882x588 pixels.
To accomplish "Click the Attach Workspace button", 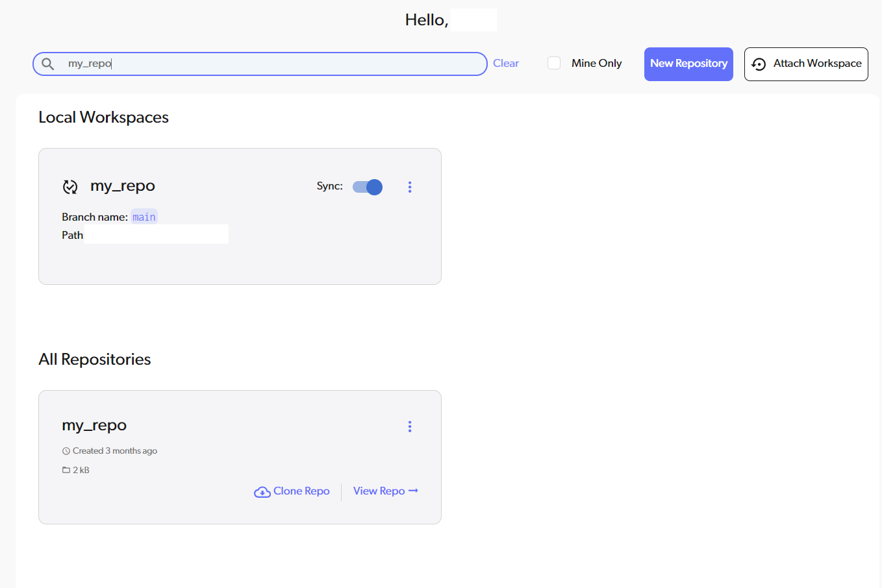I will point(806,64).
